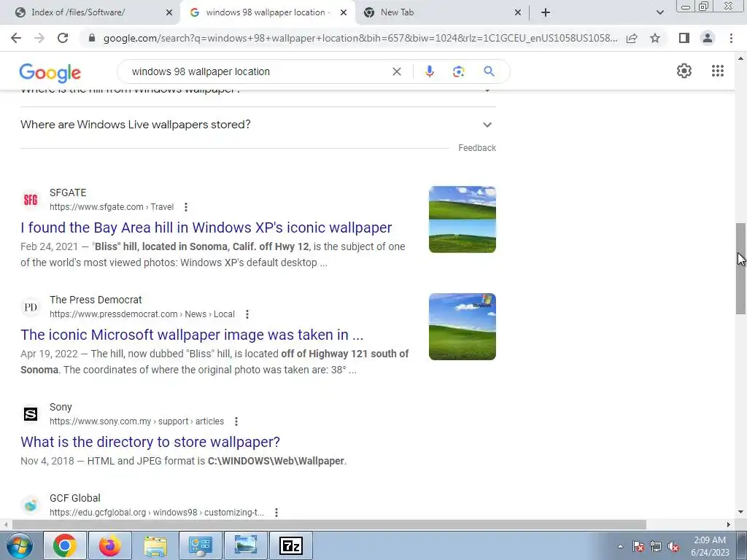The height and width of the screenshot is (560, 747).
Task: Click the address bar URL
Action: [360, 38]
